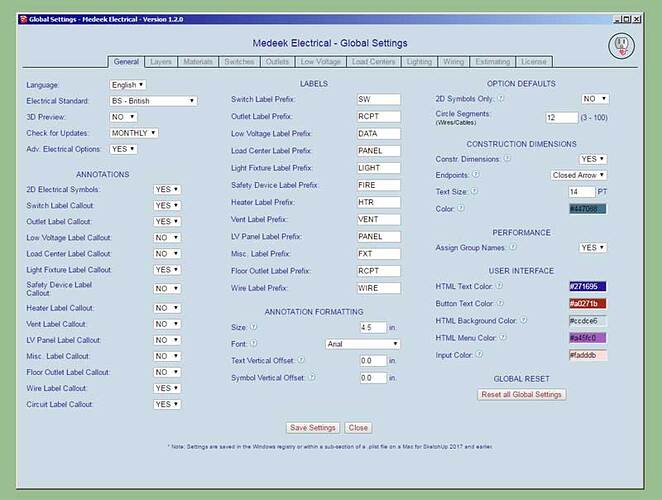Viewport: 662px width, 500px height.
Task: Open the Assign Group Names dropdown
Action: pos(593,248)
